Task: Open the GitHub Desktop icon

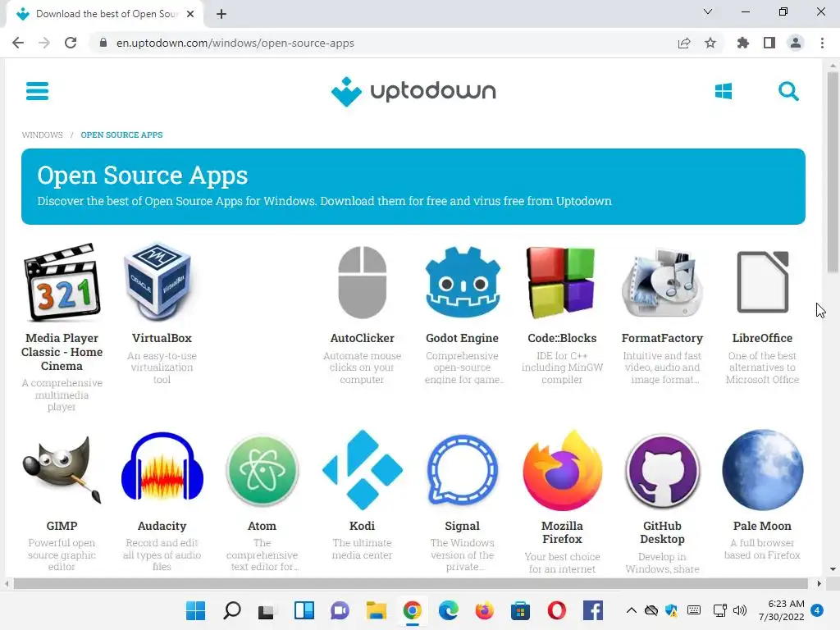Action: coord(662,470)
